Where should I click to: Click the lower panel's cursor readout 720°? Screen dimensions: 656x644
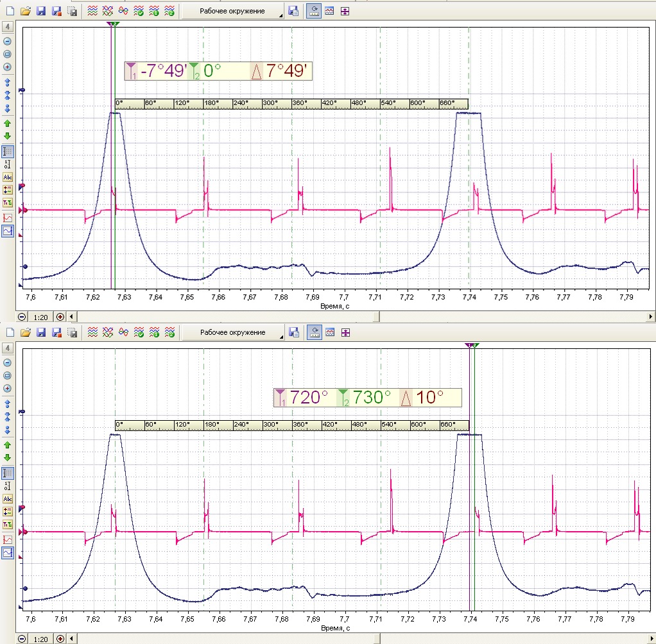pos(309,397)
